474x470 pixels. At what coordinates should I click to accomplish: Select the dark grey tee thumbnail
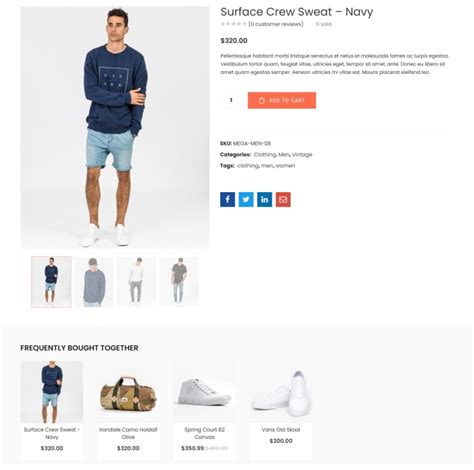pyautogui.click(x=179, y=282)
